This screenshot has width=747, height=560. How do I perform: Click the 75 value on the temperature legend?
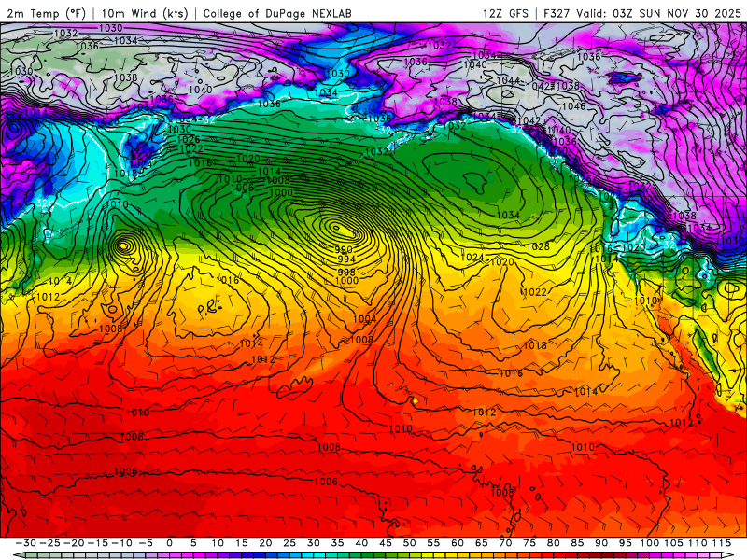[529, 543]
